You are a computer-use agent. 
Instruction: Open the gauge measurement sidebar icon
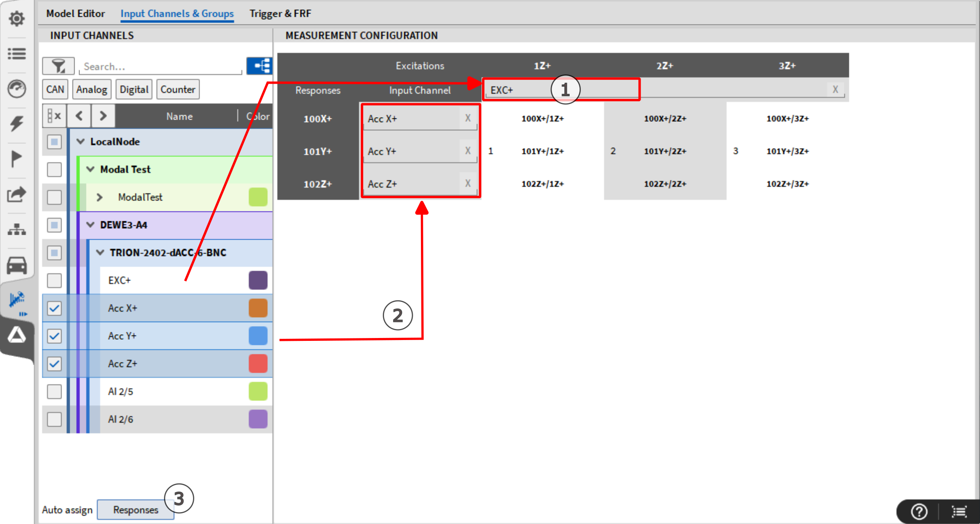click(x=17, y=88)
